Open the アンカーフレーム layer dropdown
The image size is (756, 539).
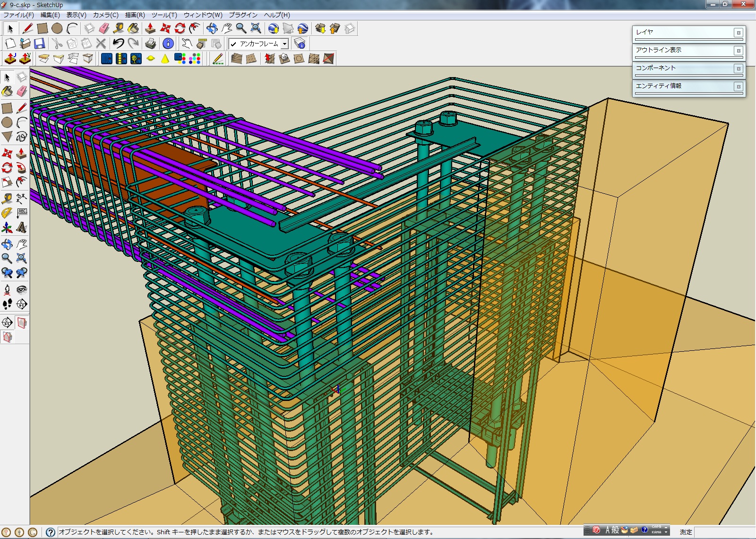pos(284,44)
